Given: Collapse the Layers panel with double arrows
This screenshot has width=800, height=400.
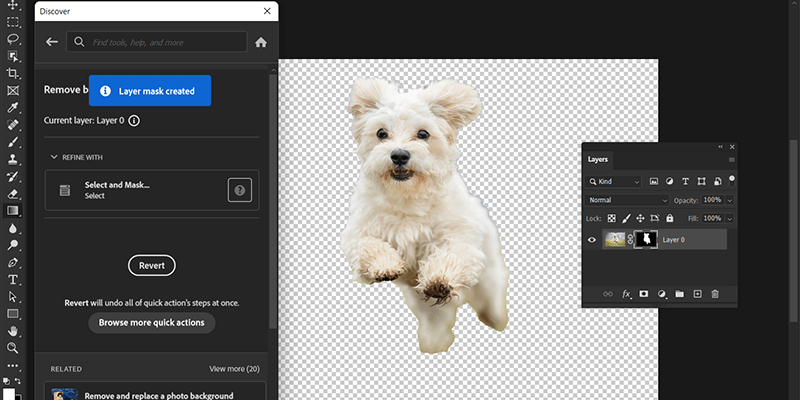Looking at the screenshot, I should [x=720, y=147].
